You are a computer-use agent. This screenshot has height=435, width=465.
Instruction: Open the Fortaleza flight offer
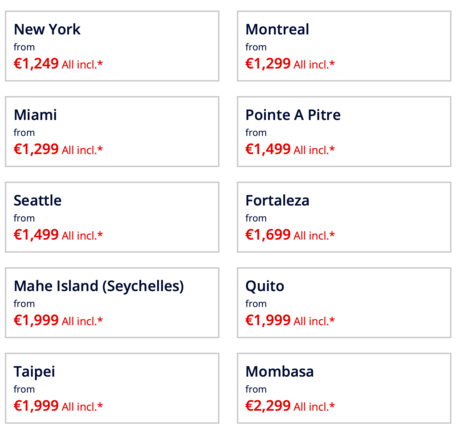[x=344, y=217]
